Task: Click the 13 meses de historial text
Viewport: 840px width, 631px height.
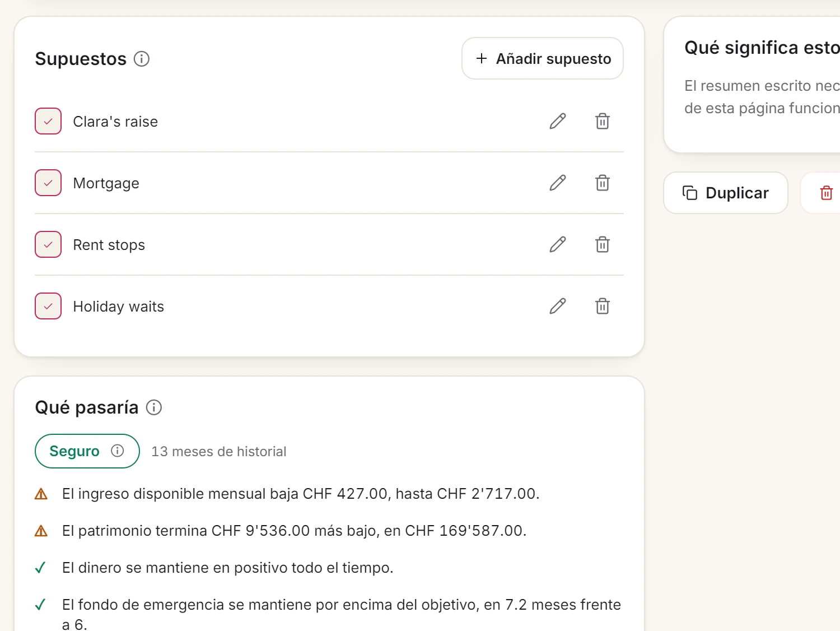Action: click(x=219, y=452)
